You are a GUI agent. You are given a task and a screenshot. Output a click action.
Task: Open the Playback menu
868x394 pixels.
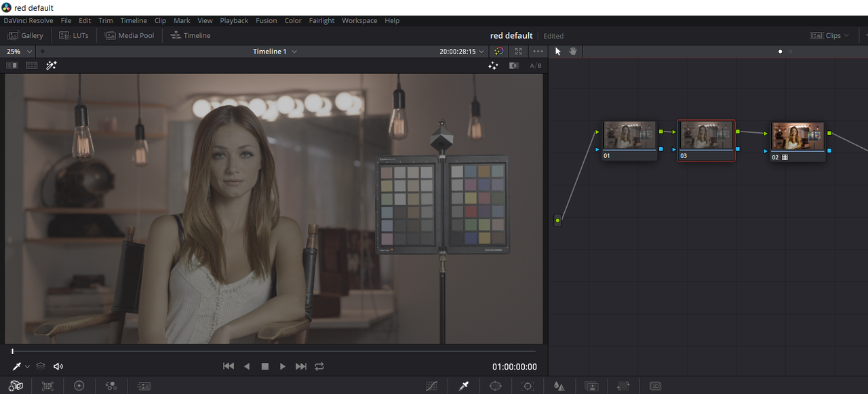pyautogui.click(x=234, y=20)
